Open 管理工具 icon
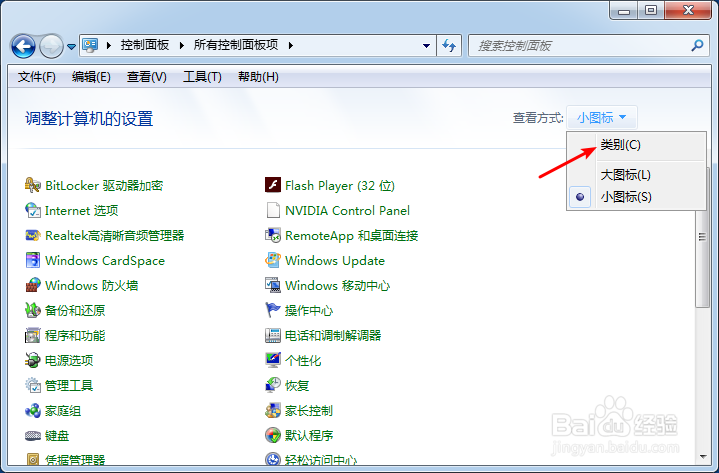This screenshot has width=719, height=473. pos(33,385)
